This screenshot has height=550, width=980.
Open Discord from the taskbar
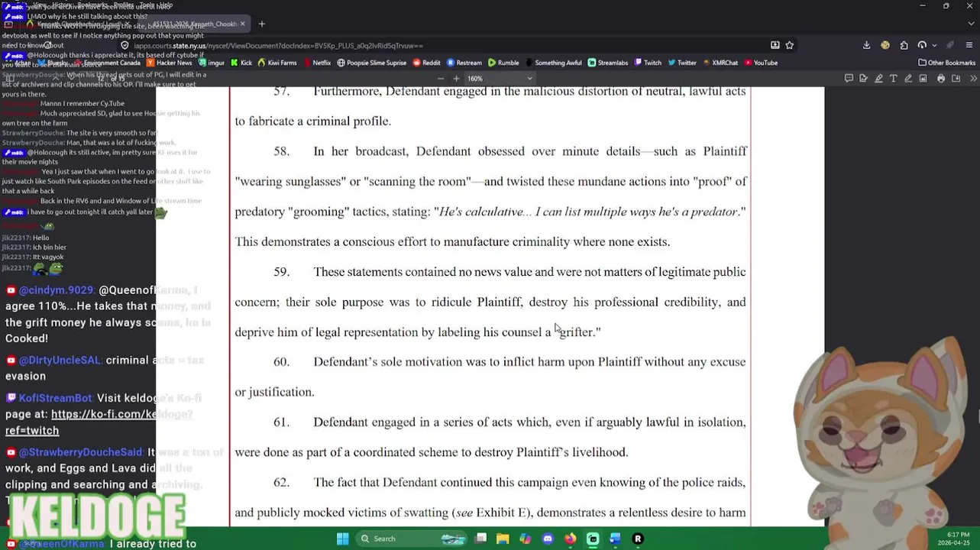click(x=548, y=539)
